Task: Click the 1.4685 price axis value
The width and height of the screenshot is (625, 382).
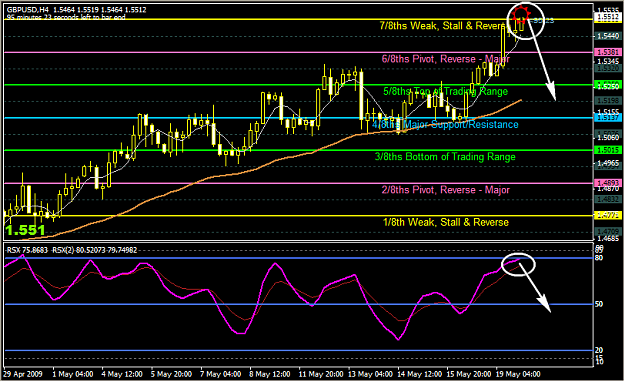Action: point(608,238)
